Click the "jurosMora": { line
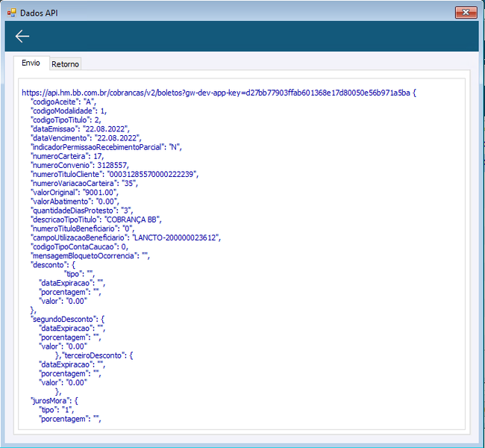This screenshot has width=485, height=448. coord(54,401)
